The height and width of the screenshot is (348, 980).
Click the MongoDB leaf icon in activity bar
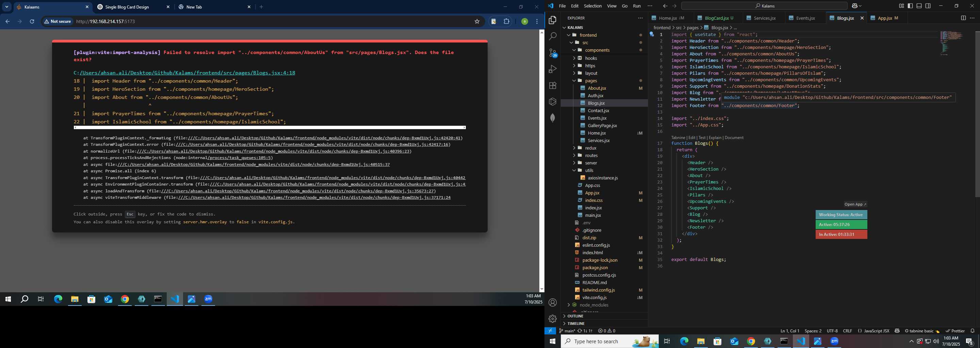552,118
